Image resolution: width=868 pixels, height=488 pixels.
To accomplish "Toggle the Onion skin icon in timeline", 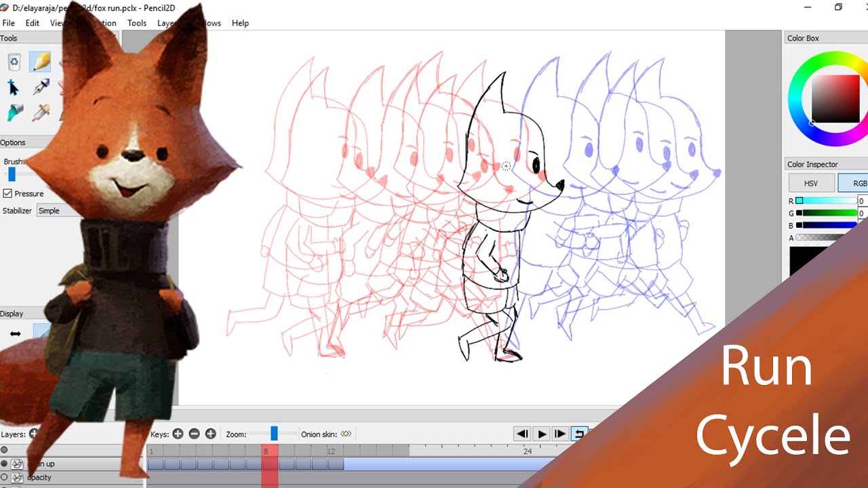I will coord(346,434).
